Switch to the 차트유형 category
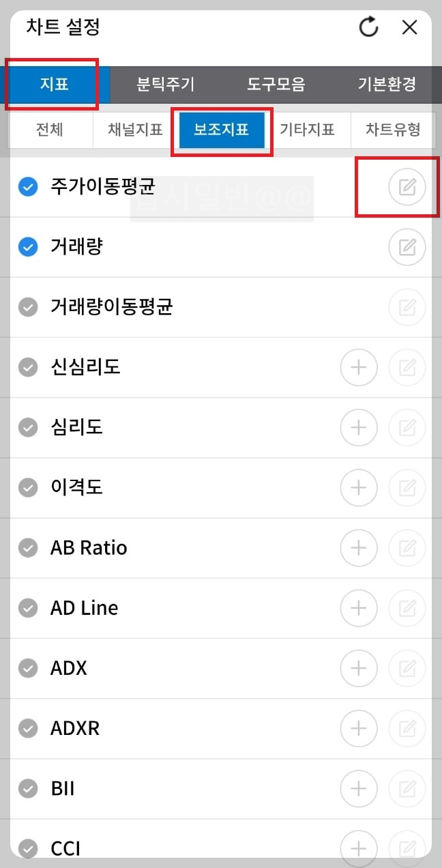442x868 pixels. coord(393,130)
